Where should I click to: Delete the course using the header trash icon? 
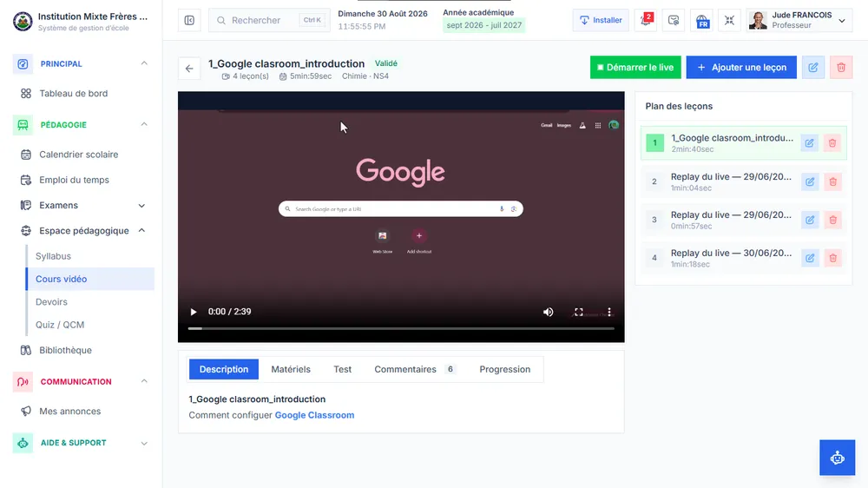tap(841, 68)
